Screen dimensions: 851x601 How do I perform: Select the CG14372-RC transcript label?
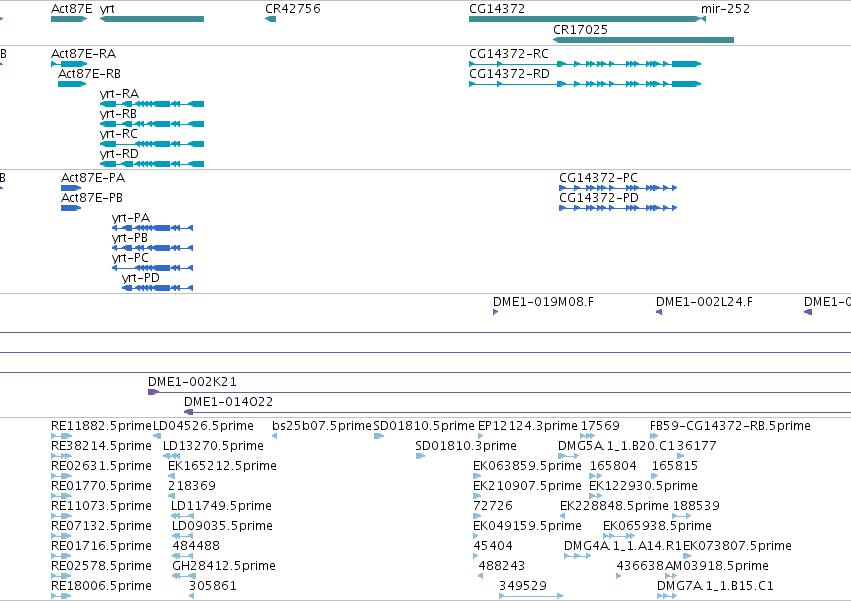click(x=509, y=54)
